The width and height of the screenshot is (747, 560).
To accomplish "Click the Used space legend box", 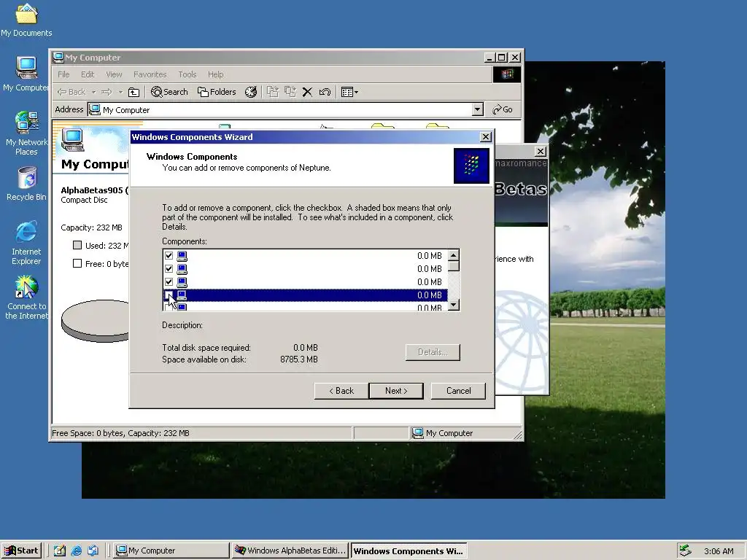I will 77,245.
